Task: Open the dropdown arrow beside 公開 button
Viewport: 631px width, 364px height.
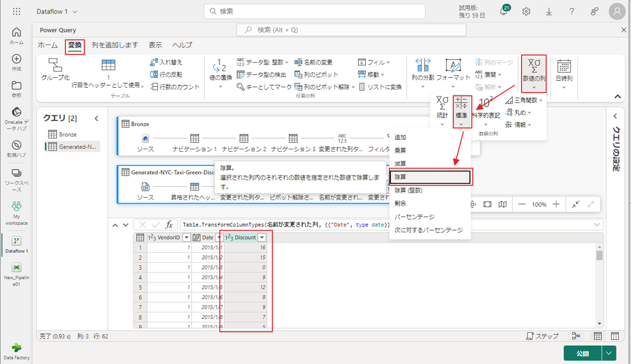Action: pos(609,353)
